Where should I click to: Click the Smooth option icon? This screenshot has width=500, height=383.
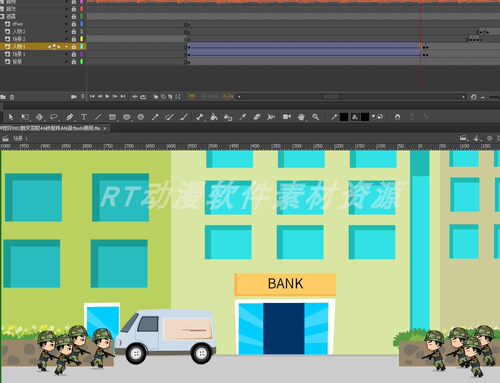(412, 117)
